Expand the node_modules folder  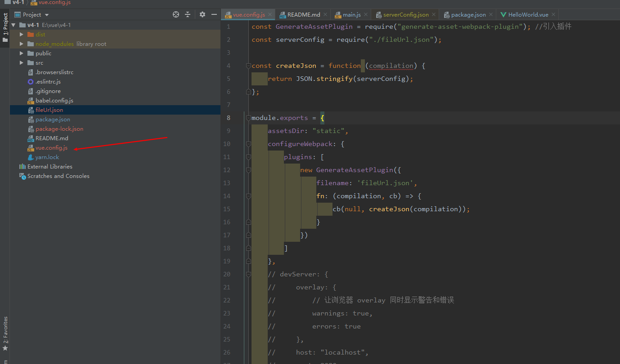(x=21, y=44)
